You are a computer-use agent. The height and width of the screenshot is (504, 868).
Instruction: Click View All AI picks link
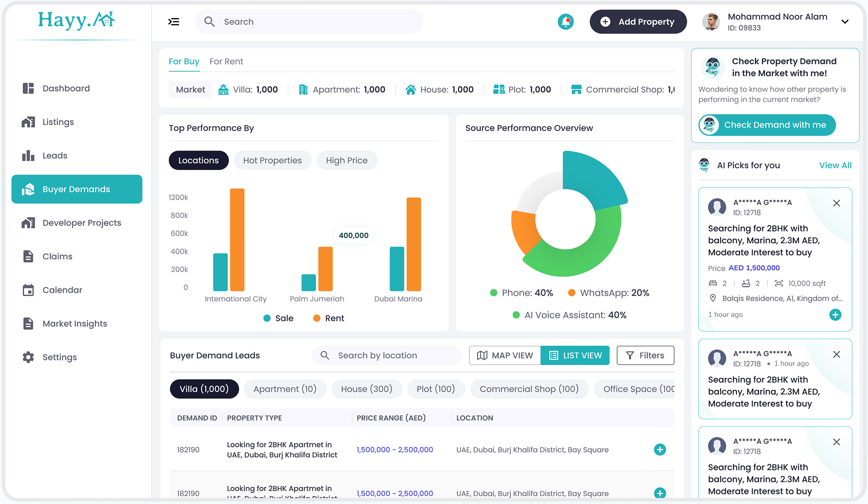[x=835, y=165]
